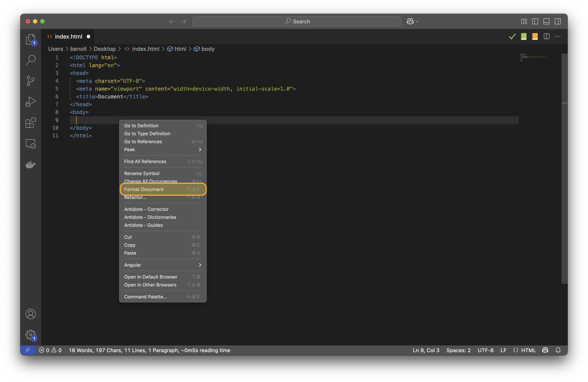Open the Copilot dropdown chevron in title bar
588x382 pixels.
(417, 22)
